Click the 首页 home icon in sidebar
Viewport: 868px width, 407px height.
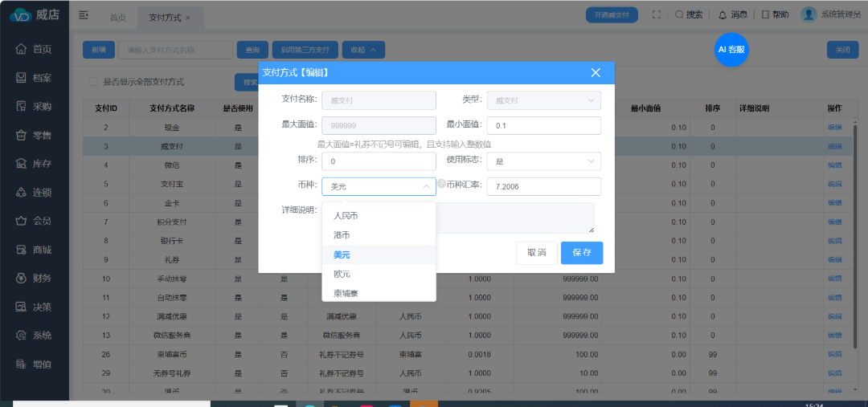pos(22,49)
